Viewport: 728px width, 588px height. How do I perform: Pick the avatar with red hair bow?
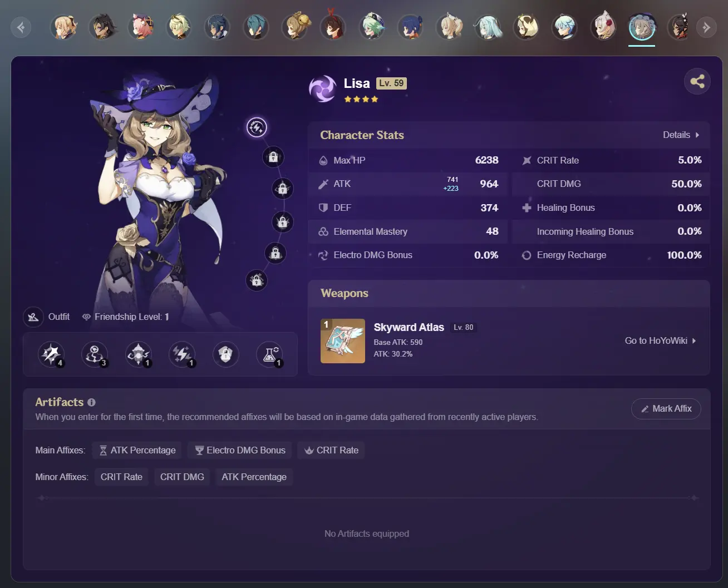point(333,26)
